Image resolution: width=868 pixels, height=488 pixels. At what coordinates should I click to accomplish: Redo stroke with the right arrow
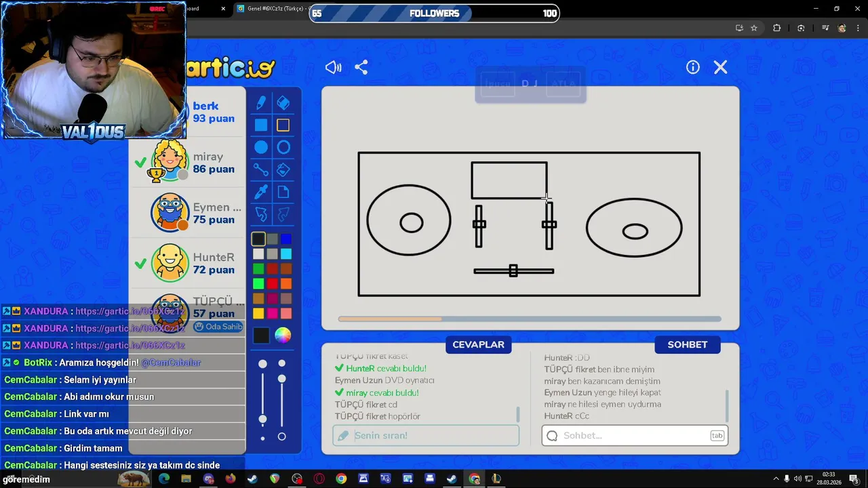(283, 214)
